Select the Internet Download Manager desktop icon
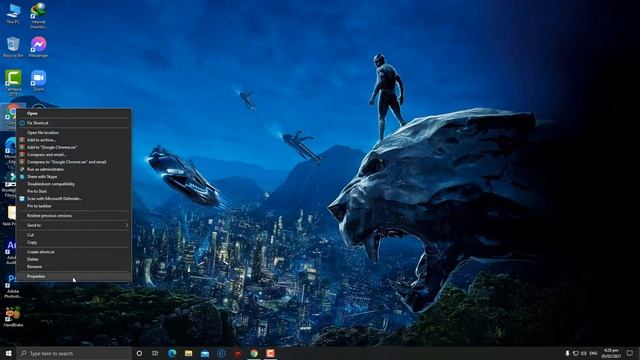Image resolution: width=640 pixels, height=360 pixels. (38, 16)
